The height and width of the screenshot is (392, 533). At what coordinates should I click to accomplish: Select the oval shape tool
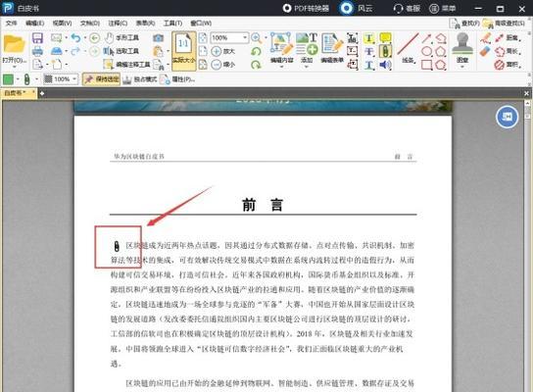click(426, 51)
